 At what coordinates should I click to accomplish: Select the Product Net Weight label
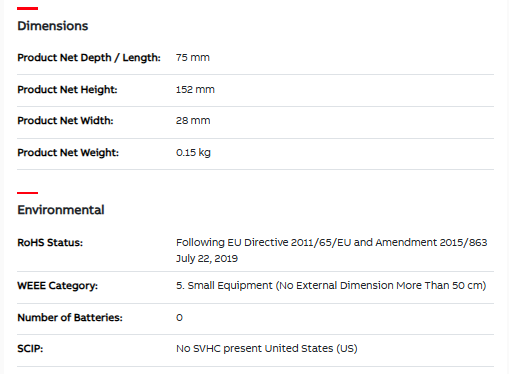[68, 153]
